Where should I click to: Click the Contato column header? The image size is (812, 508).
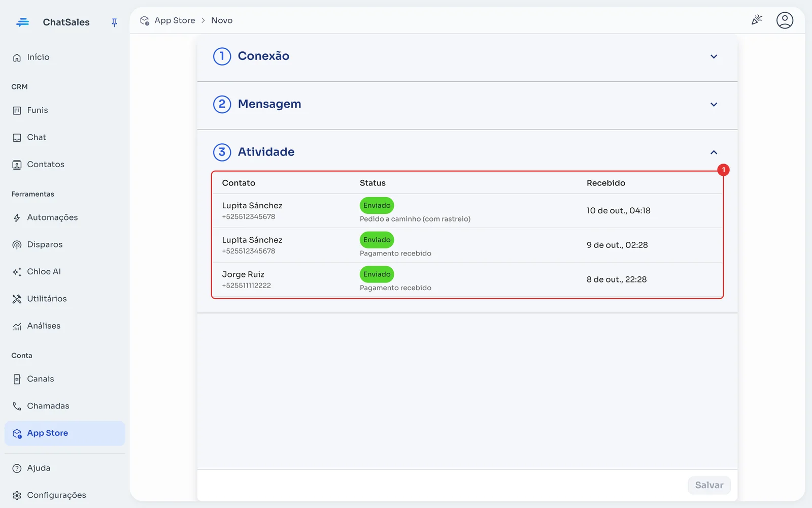point(239,183)
